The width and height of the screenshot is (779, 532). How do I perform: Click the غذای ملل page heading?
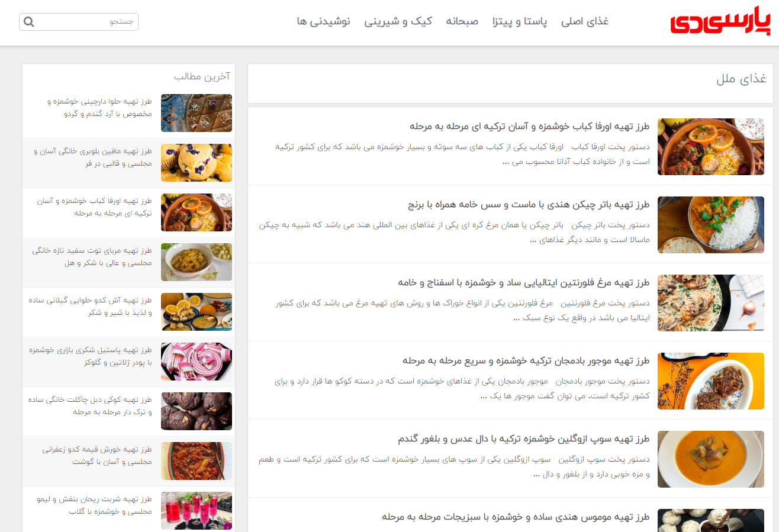point(741,79)
